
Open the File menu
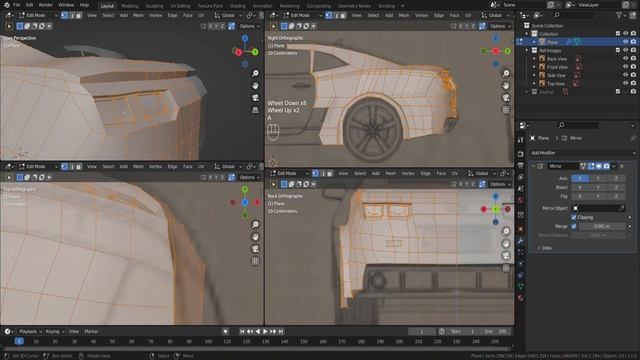pos(16,5)
